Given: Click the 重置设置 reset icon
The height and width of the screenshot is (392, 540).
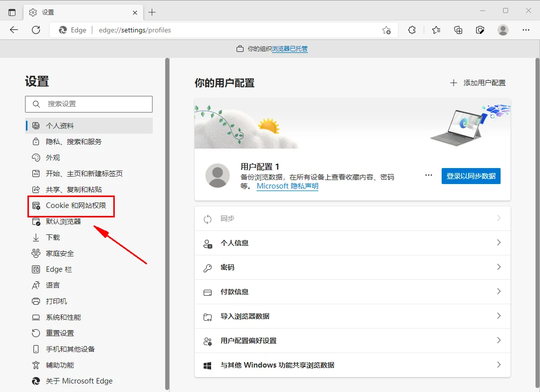Looking at the screenshot, I should [x=36, y=333].
